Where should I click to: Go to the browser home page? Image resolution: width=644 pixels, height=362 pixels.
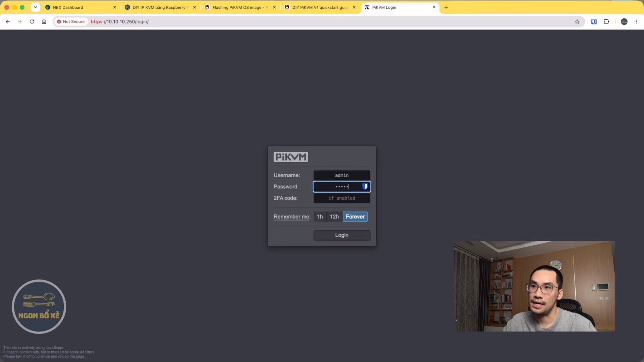pyautogui.click(x=44, y=21)
